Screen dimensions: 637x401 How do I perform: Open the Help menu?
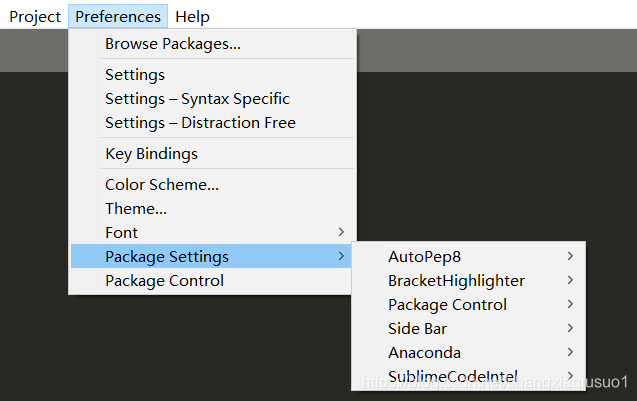pos(192,17)
